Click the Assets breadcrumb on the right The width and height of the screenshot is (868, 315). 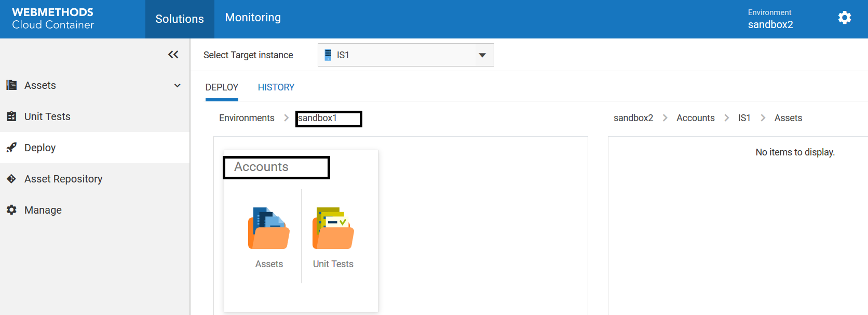[788, 118]
